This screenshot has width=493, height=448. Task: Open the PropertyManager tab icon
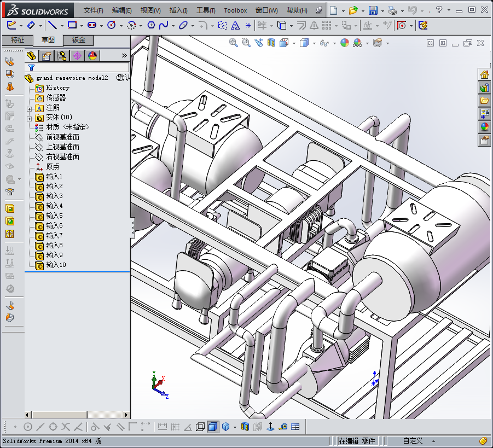tap(47, 55)
